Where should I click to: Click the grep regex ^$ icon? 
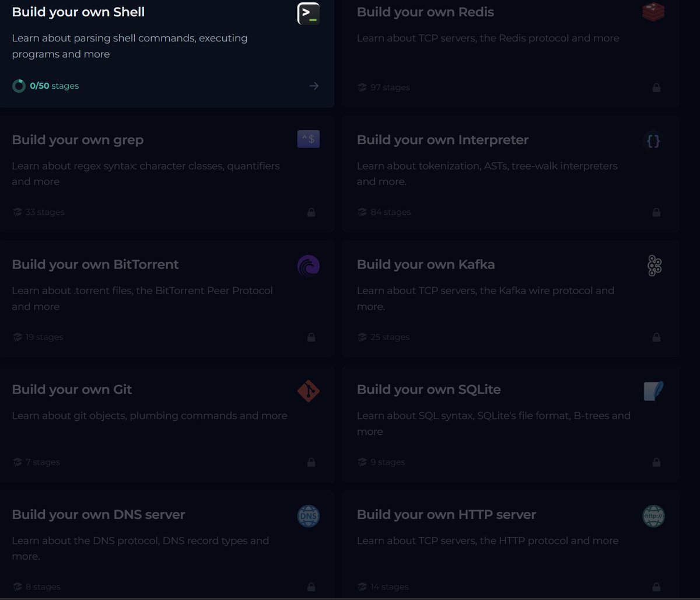tap(308, 139)
